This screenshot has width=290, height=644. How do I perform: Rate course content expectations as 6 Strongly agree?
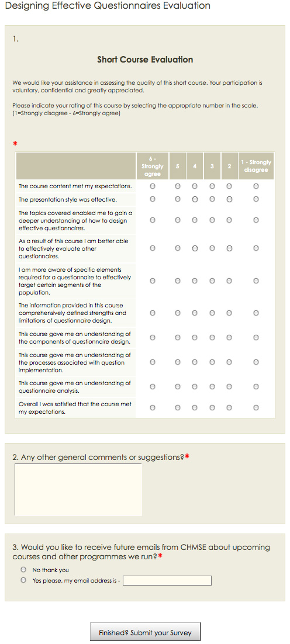[x=153, y=186]
